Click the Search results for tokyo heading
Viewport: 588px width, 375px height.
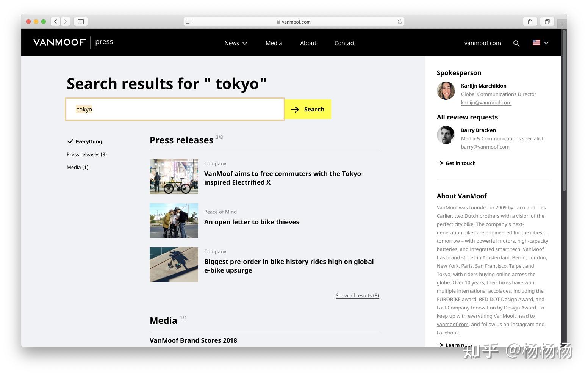(x=167, y=83)
